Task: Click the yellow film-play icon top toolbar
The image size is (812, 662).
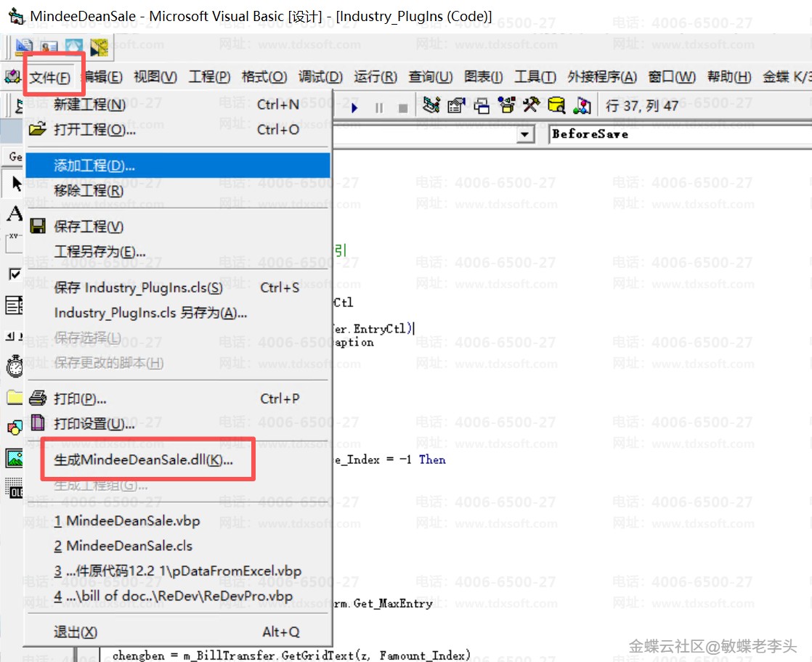Action: pos(99,47)
